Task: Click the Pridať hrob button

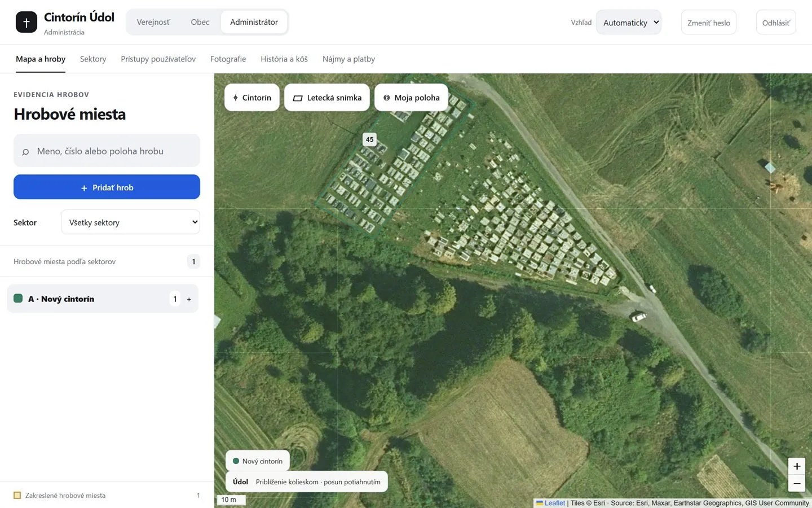Action: point(107,187)
